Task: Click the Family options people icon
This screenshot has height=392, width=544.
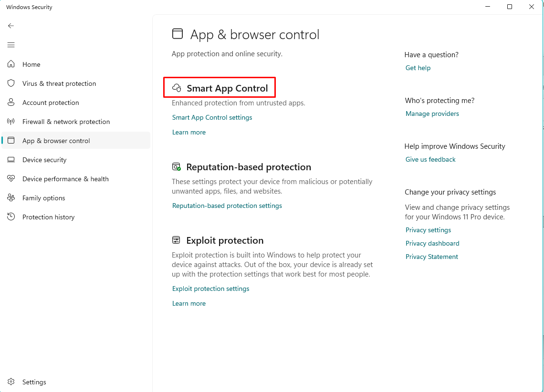Action: click(11, 197)
